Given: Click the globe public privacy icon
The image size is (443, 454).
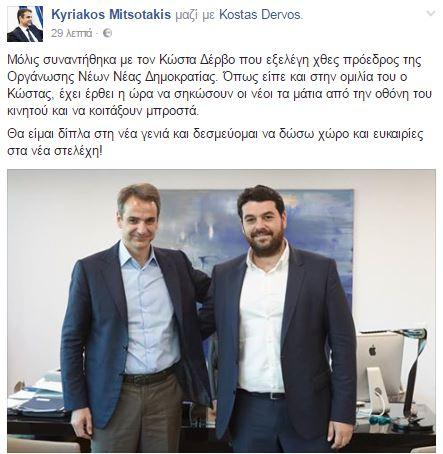Looking at the screenshot, I should (107, 33).
